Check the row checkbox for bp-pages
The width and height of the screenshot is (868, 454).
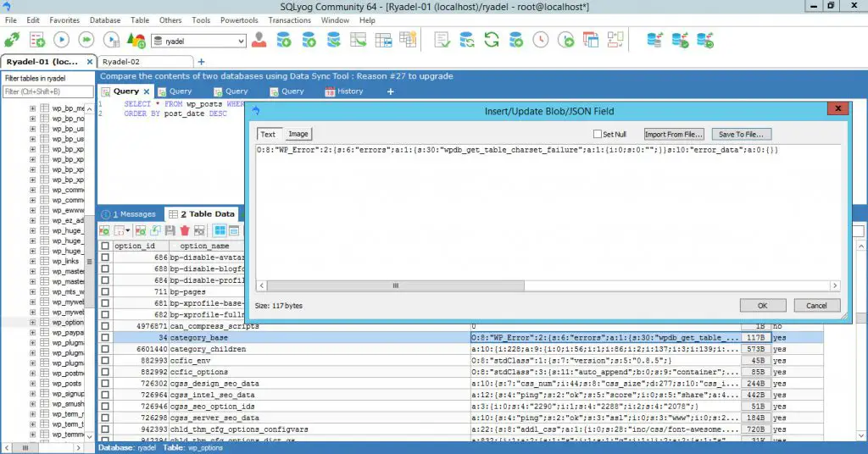(x=105, y=291)
